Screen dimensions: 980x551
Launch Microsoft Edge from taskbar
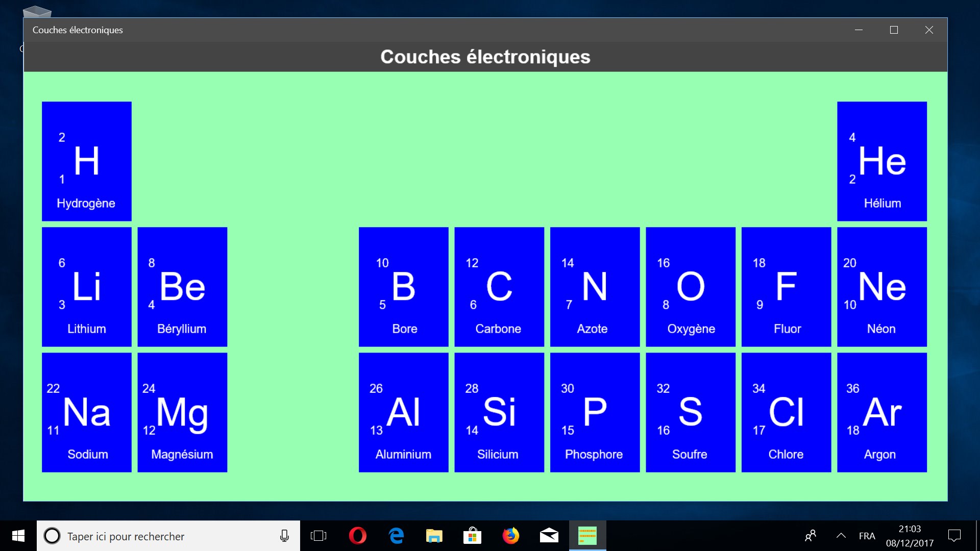coord(396,536)
